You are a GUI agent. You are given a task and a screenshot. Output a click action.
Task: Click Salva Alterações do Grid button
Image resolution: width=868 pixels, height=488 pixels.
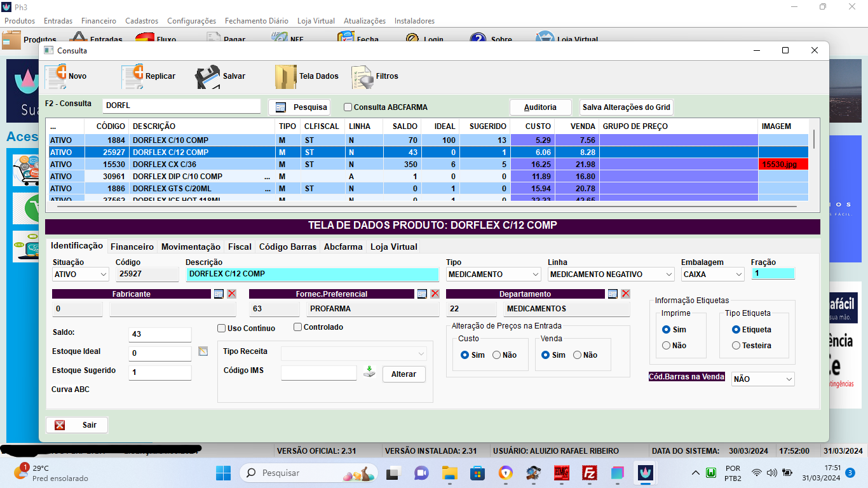pyautogui.click(x=627, y=107)
